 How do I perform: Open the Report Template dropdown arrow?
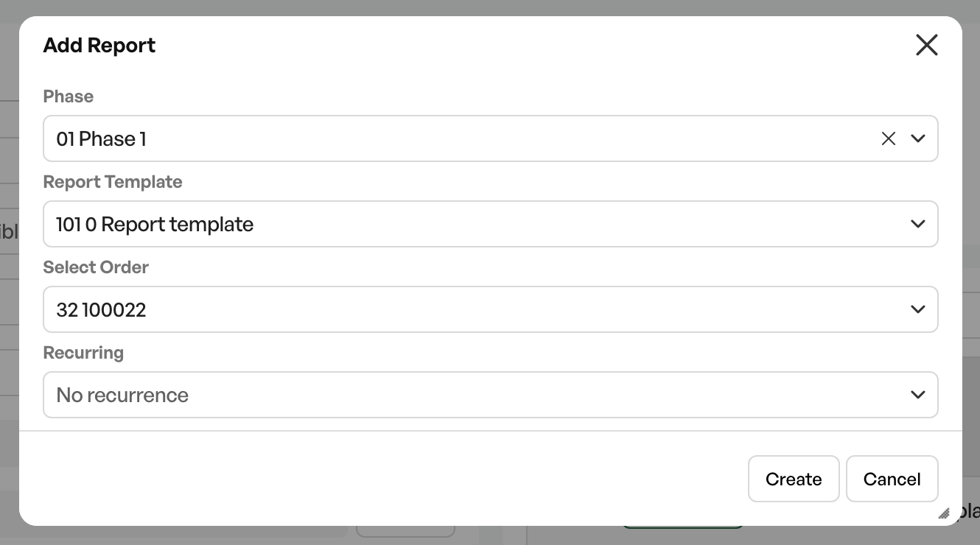[917, 224]
